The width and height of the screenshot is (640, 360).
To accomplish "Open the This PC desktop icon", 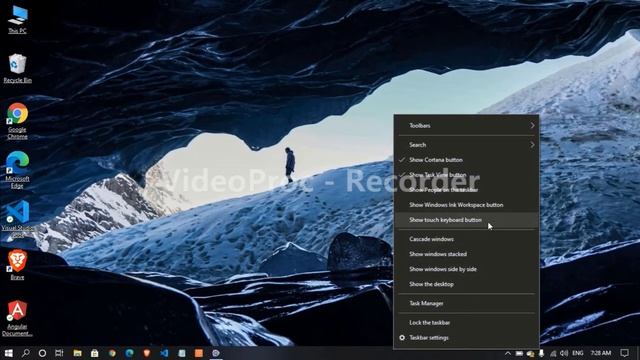I will click(x=18, y=20).
